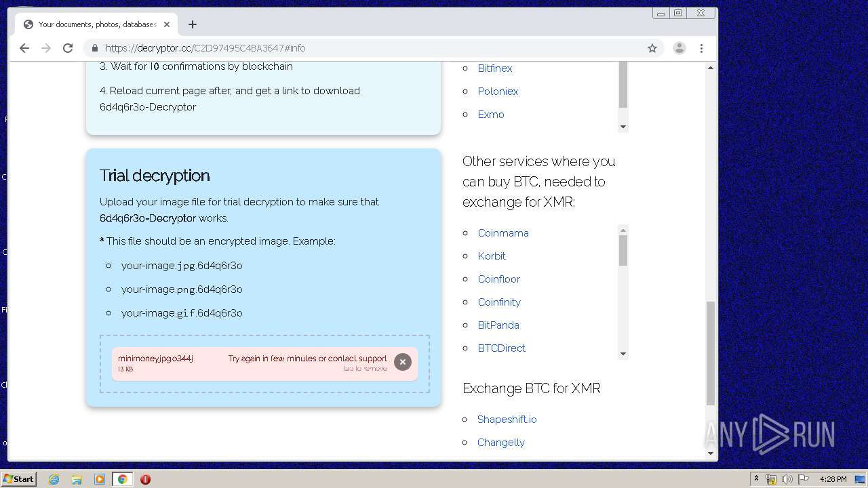Switch to Chrome in the taskbar
The width and height of the screenshot is (868, 488).
(x=122, y=479)
